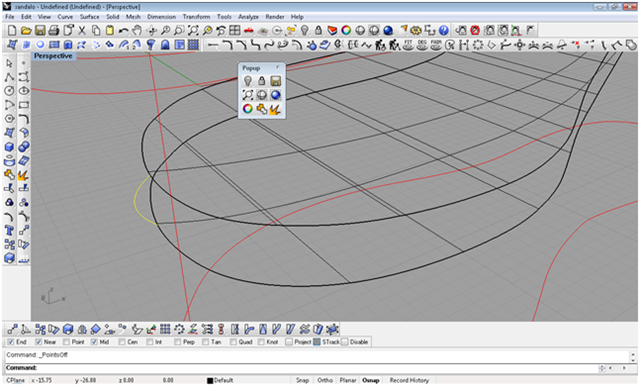Select the Text T tool in left sidebar
Viewport: 640px width, 386px height.
click(x=9, y=231)
